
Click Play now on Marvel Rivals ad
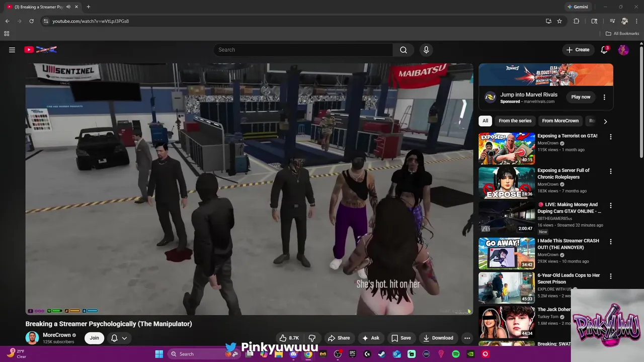click(x=581, y=97)
